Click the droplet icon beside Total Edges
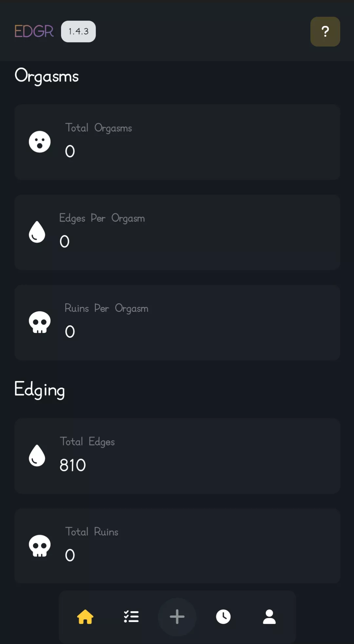 tap(37, 456)
